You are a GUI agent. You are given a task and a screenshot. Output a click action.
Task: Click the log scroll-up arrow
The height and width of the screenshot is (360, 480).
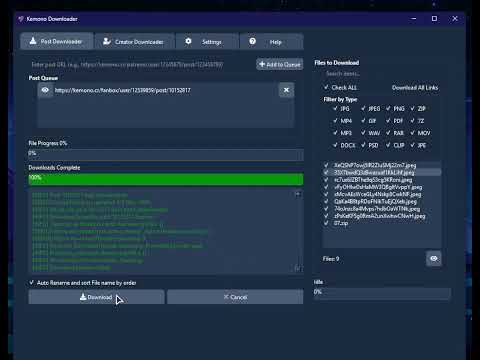click(298, 194)
